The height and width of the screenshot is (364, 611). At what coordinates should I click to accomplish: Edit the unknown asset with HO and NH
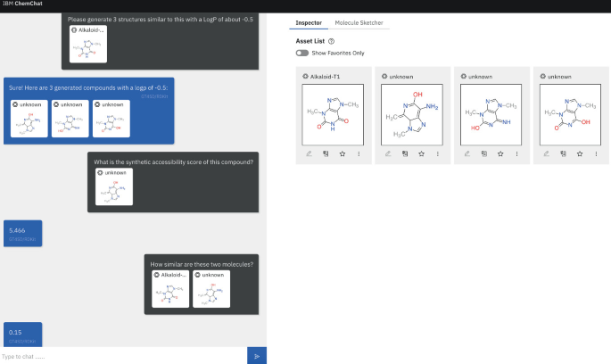coord(467,153)
